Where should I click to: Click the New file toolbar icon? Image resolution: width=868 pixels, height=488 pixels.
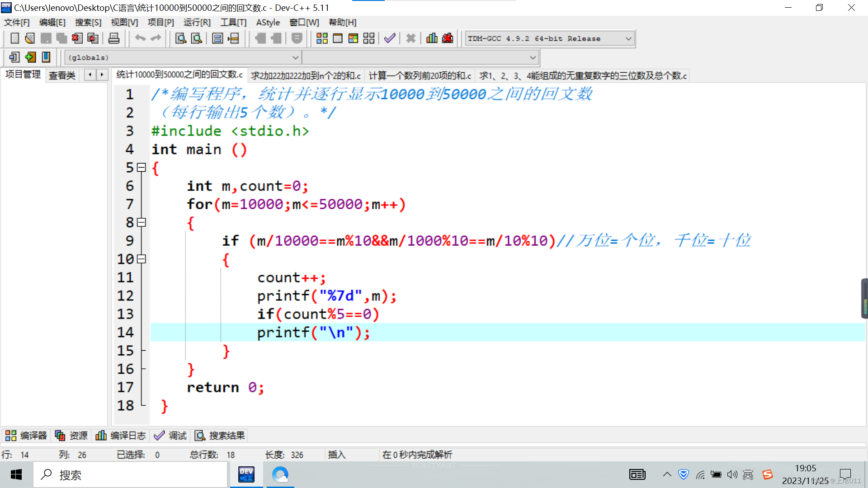pyautogui.click(x=14, y=38)
